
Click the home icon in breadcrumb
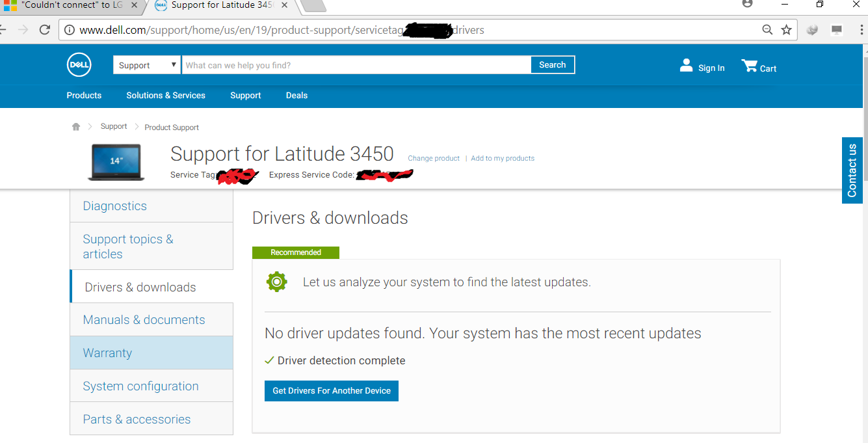point(76,127)
